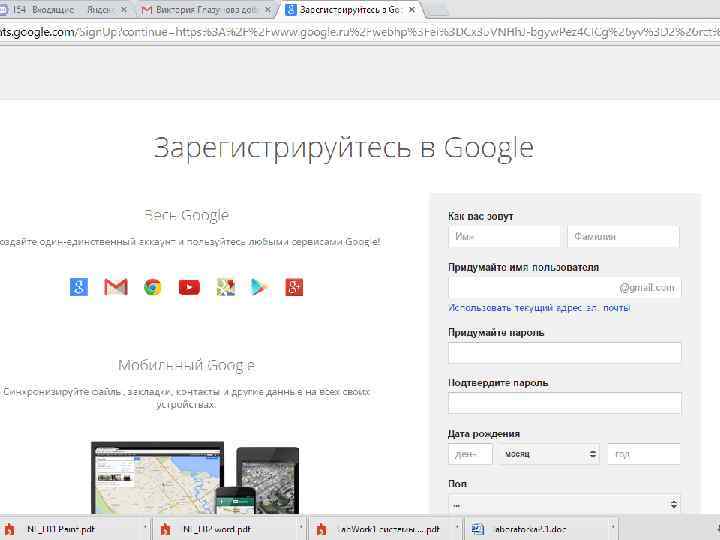720x540 pixels.
Task: Click the address bar URL
Action: point(360,32)
